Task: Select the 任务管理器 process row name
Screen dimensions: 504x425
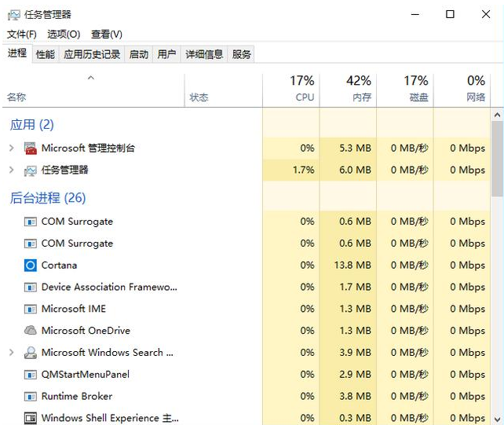Action: point(64,170)
